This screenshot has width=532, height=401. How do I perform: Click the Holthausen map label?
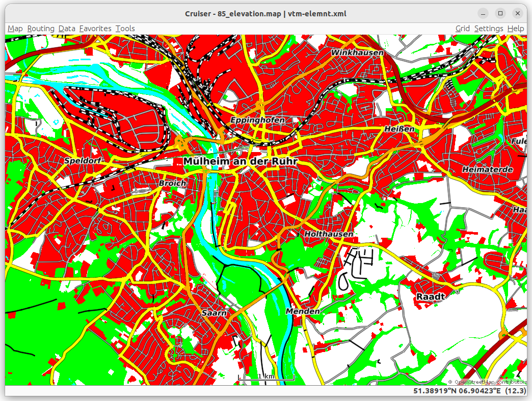[329, 234]
